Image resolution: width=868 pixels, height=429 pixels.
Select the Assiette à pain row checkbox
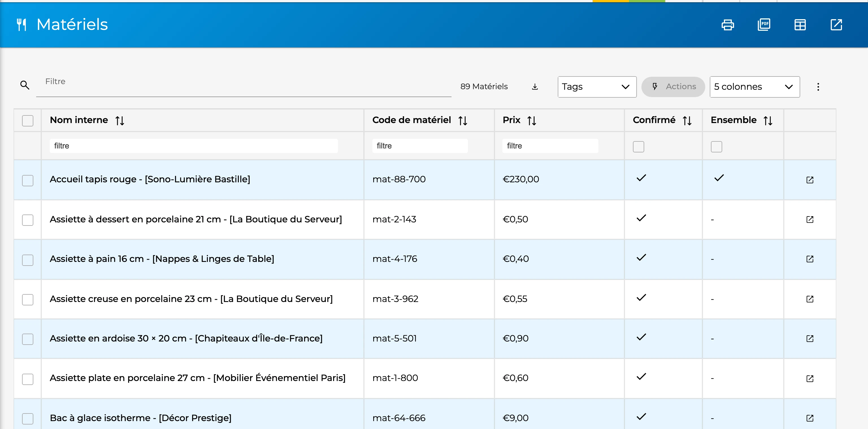(28, 260)
